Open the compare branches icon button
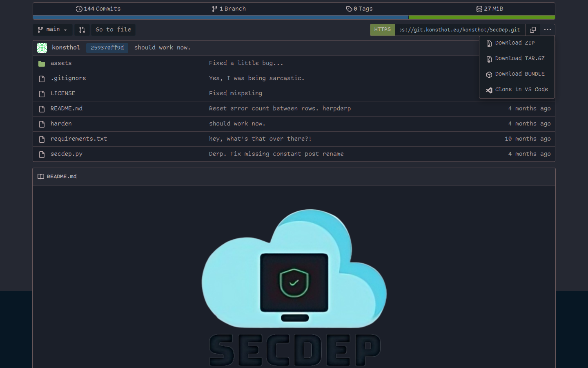 (82, 30)
